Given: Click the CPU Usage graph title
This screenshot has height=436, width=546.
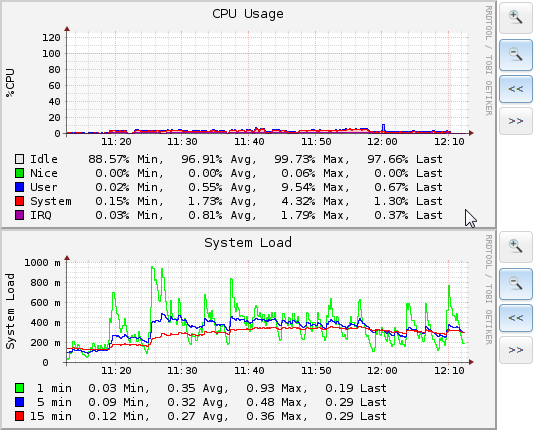Looking at the screenshot, I should tap(248, 14).
